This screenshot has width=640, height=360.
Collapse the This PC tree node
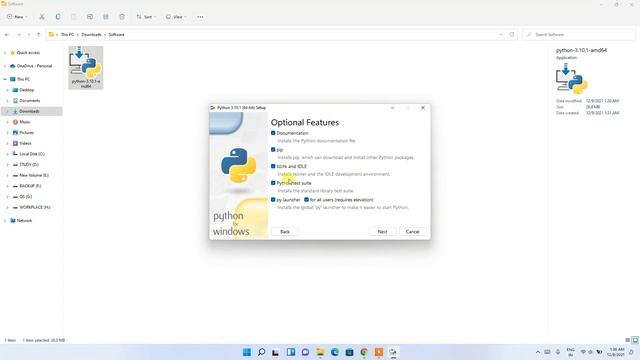click(x=5, y=79)
